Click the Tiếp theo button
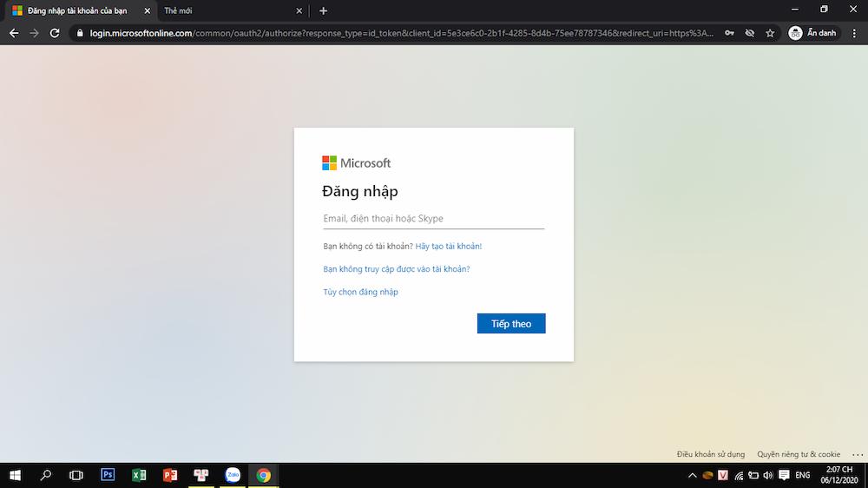 tap(511, 324)
